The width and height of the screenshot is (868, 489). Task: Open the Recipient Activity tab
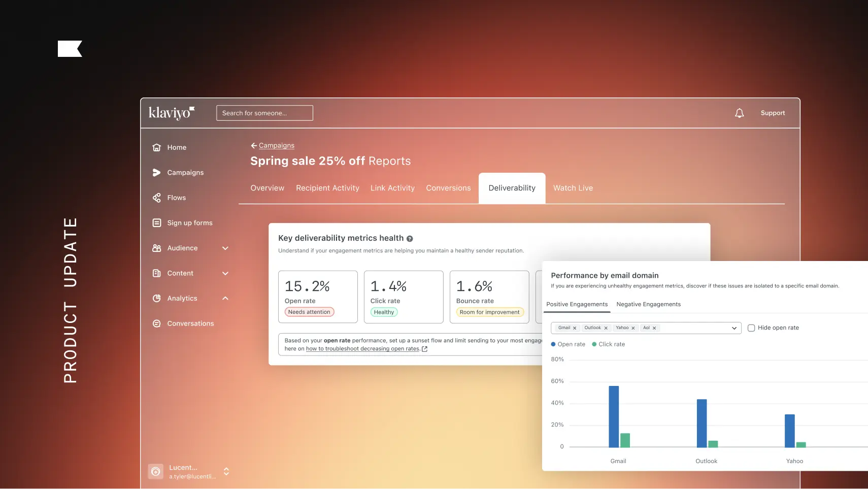(327, 188)
